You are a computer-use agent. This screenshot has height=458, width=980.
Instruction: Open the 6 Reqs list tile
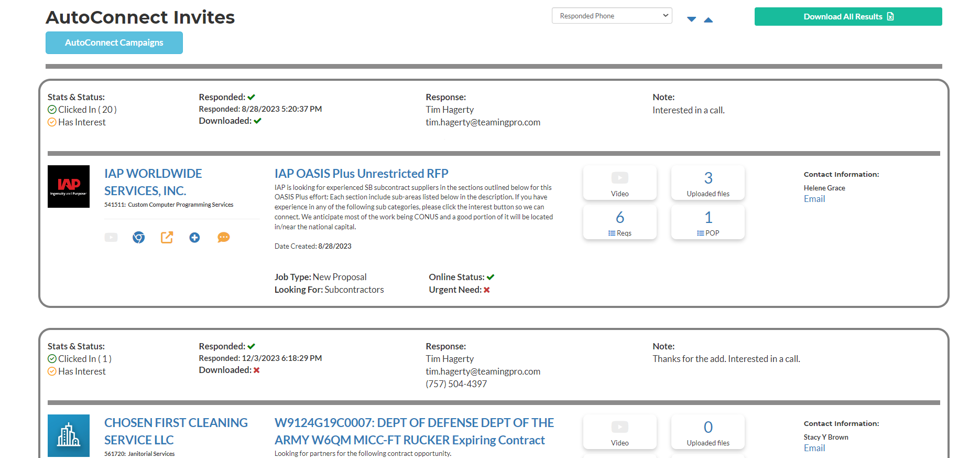click(619, 222)
